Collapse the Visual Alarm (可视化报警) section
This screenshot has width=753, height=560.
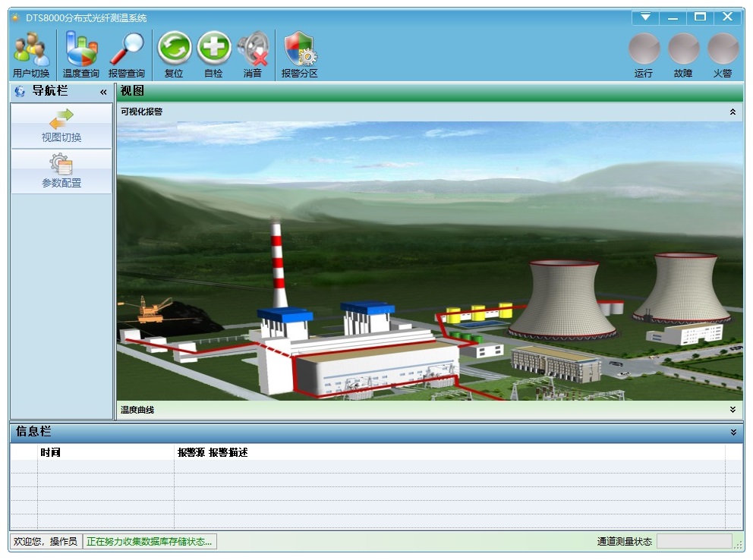click(x=733, y=112)
